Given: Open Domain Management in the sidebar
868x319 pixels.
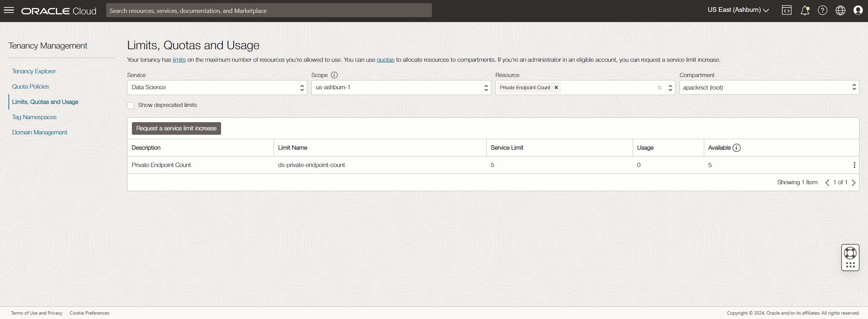Looking at the screenshot, I should pos(40,132).
